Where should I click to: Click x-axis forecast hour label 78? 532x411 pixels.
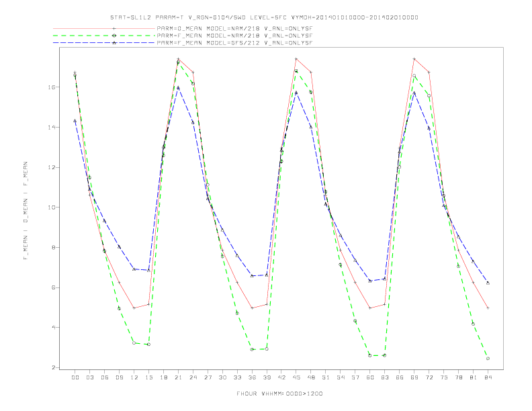coord(458,377)
